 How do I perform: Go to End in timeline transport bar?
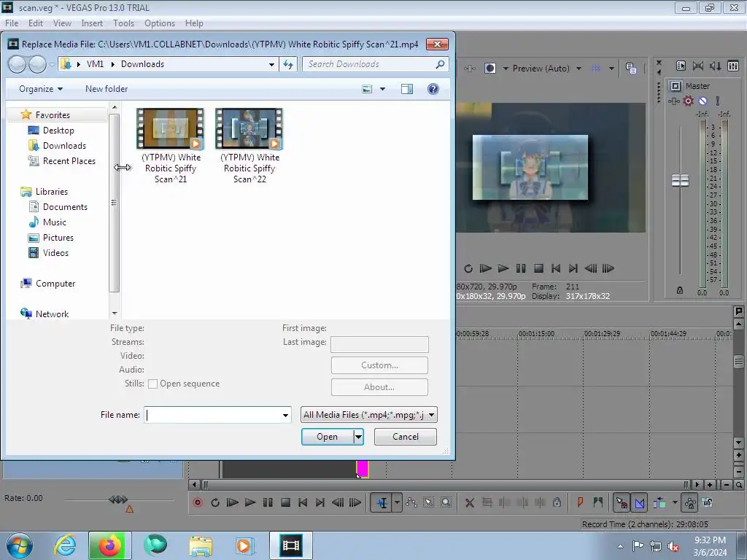(320, 502)
